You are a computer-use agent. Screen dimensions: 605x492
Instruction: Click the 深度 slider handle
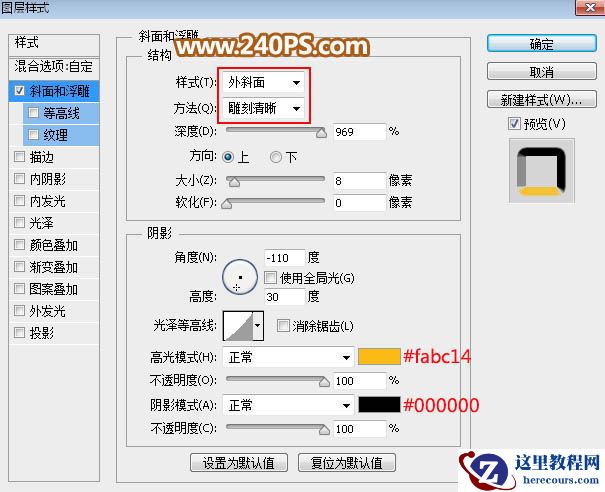point(321,133)
